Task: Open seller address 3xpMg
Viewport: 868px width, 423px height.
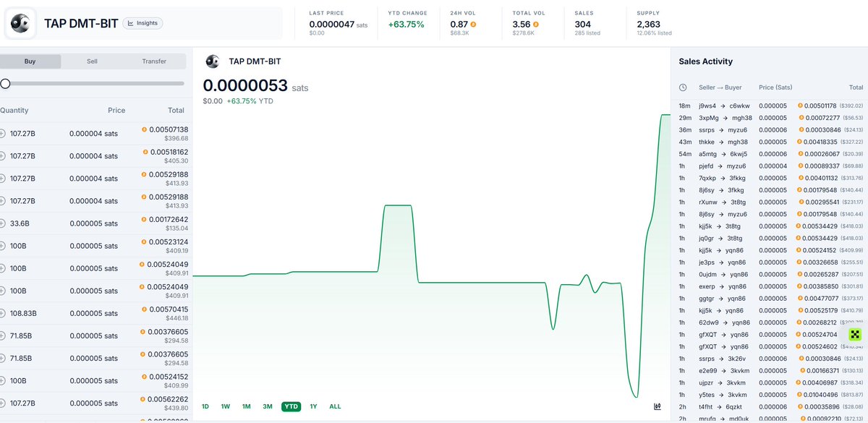Action: pyautogui.click(x=709, y=118)
